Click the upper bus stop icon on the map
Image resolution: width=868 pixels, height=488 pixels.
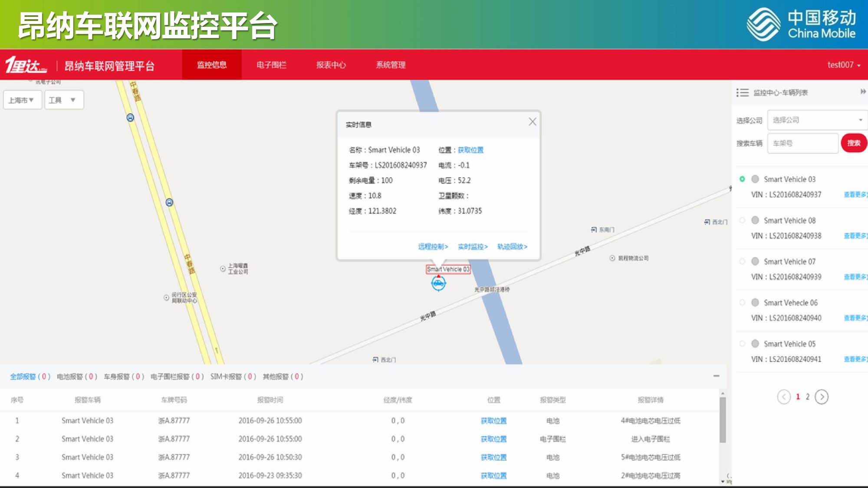click(130, 118)
